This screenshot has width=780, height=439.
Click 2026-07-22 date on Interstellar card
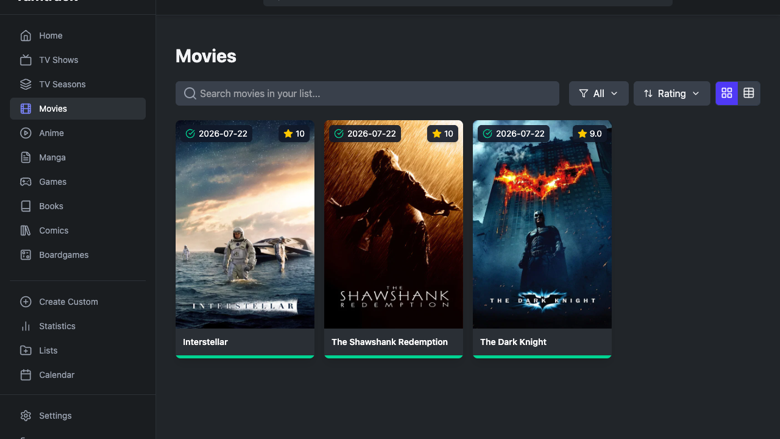pyautogui.click(x=223, y=134)
